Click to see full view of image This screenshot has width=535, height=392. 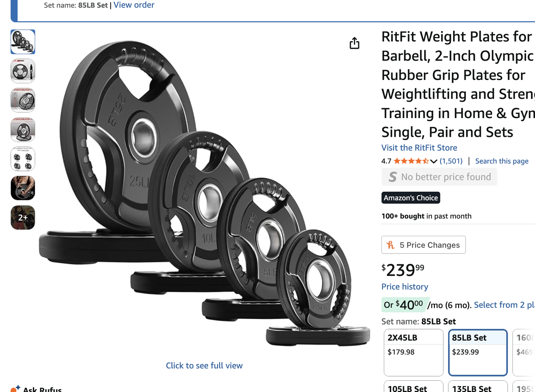(x=204, y=365)
